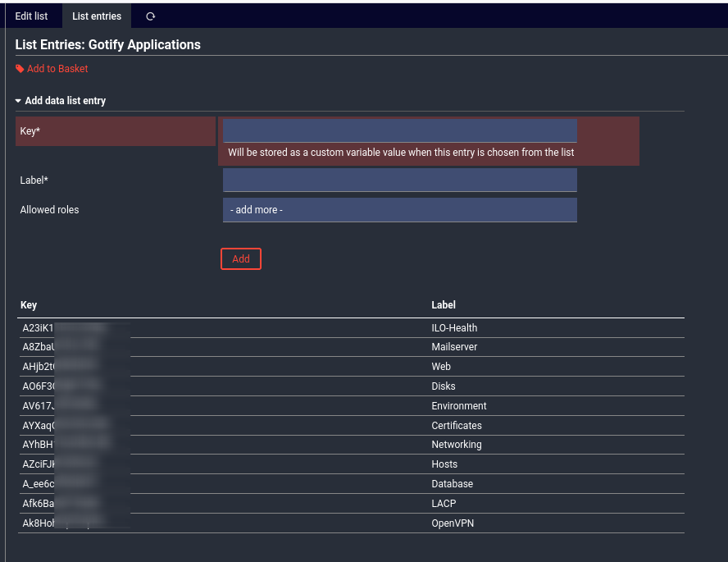
Task: Open the ILO-Health list entry
Action: [x=454, y=328]
